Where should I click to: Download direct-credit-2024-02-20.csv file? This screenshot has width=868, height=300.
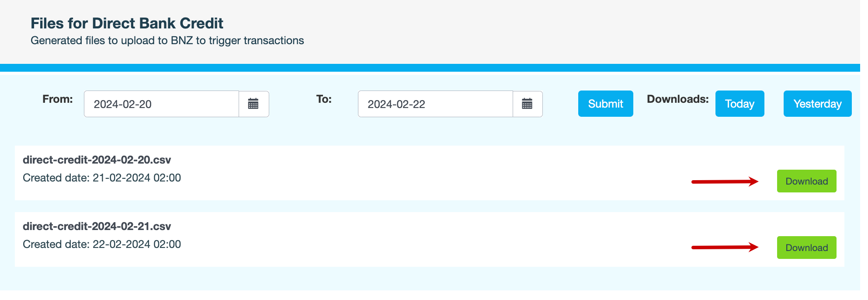(806, 181)
